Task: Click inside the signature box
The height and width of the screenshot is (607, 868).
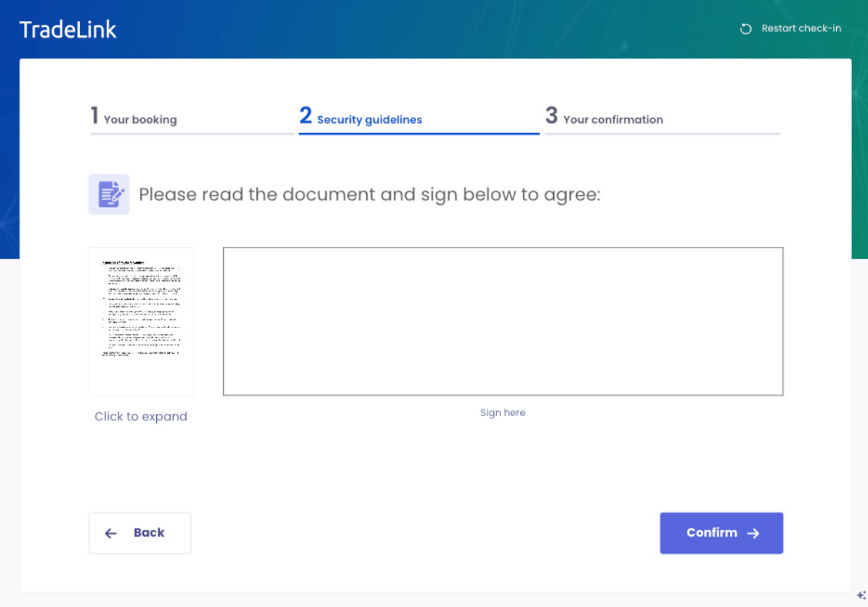Action: [503, 321]
